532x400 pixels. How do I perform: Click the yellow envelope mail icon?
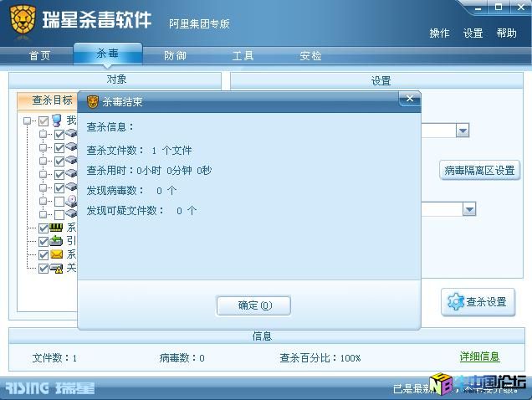click(x=56, y=254)
